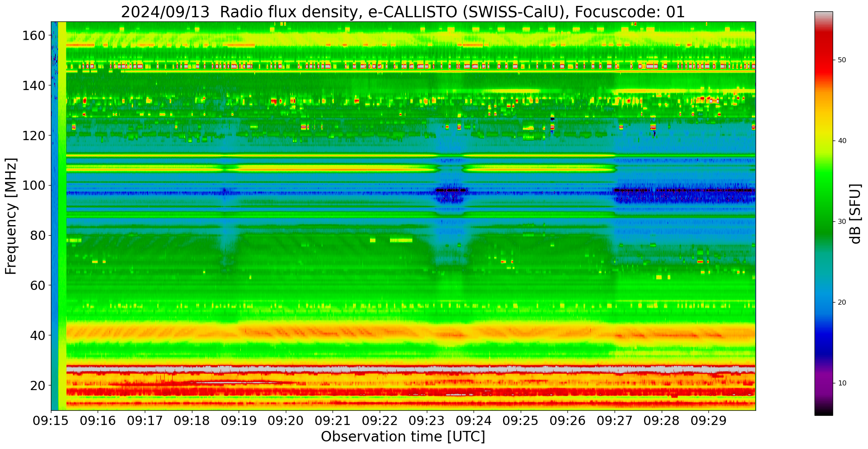Screen dimensions: 868x449
Task: Click the 20 frequency tick label
Action: (x=38, y=385)
